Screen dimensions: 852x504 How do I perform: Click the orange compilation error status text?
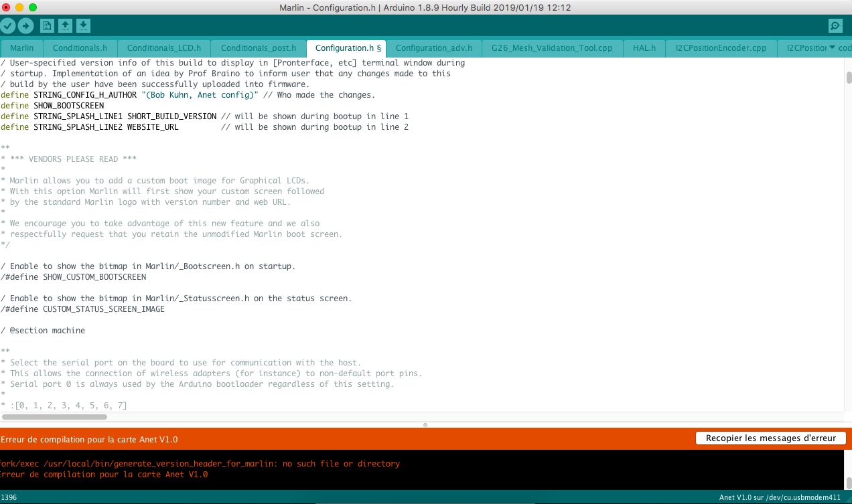(89, 439)
